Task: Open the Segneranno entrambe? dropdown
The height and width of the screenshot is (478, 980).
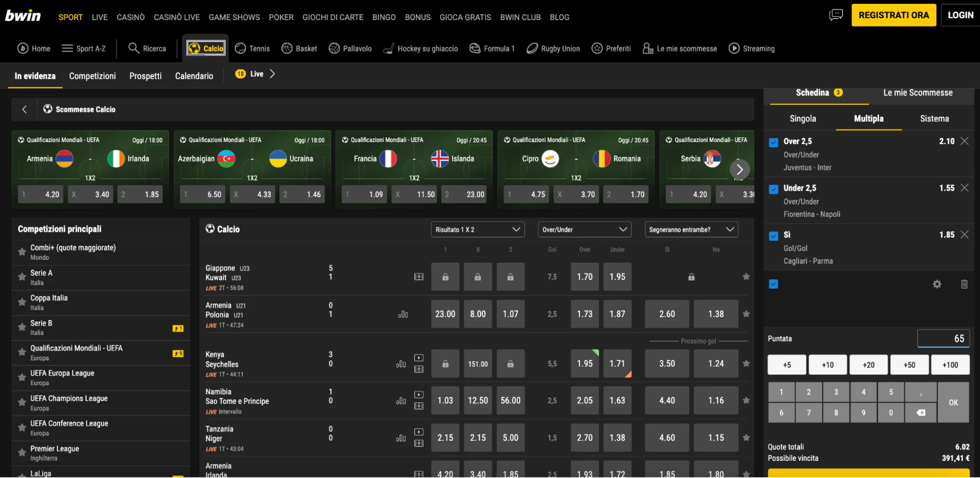Action: [x=691, y=229]
